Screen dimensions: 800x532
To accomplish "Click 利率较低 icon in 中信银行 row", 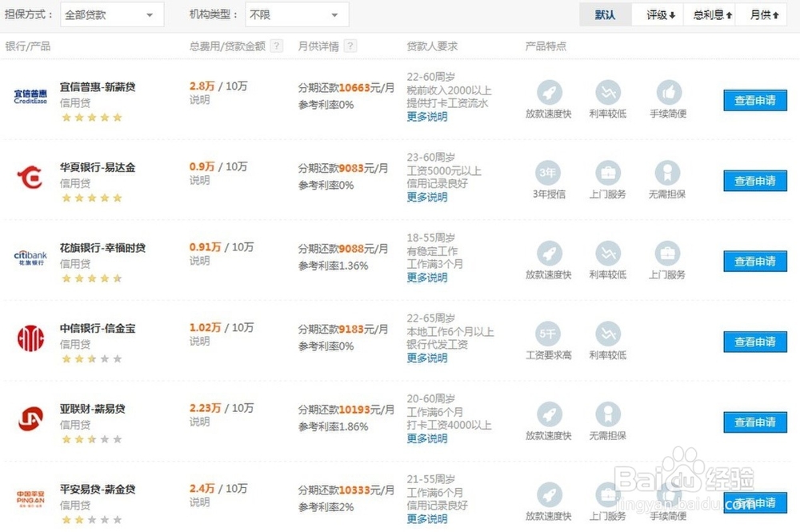I will (608, 334).
